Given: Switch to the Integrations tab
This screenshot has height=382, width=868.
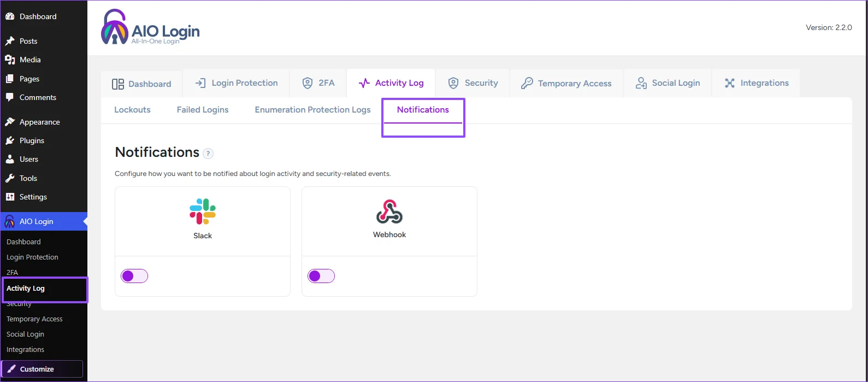Looking at the screenshot, I should pyautogui.click(x=757, y=83).
